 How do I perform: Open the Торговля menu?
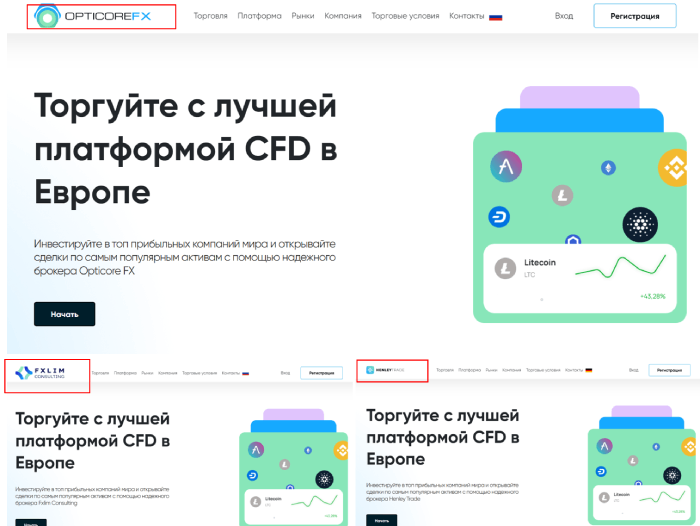tap(210, 16)
